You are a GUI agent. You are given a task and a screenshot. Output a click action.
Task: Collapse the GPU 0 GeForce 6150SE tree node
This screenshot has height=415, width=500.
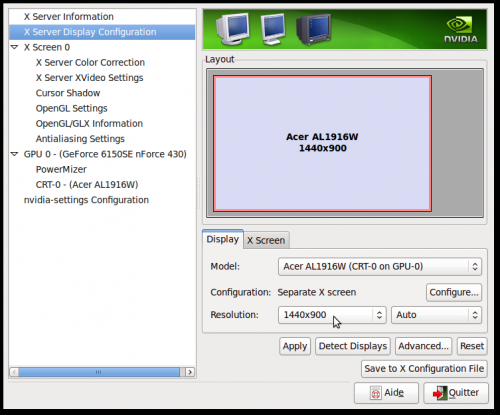14,154
